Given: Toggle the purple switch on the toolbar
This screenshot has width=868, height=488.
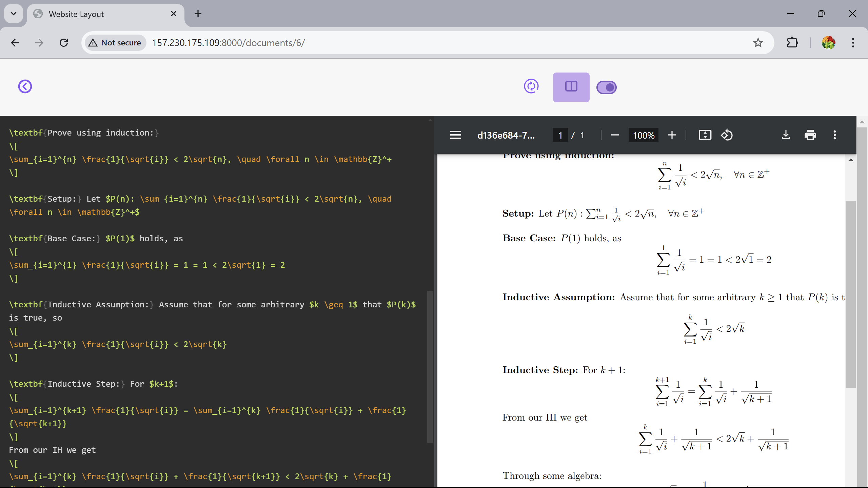Looking at the screenshot, I should click(606, 87).
